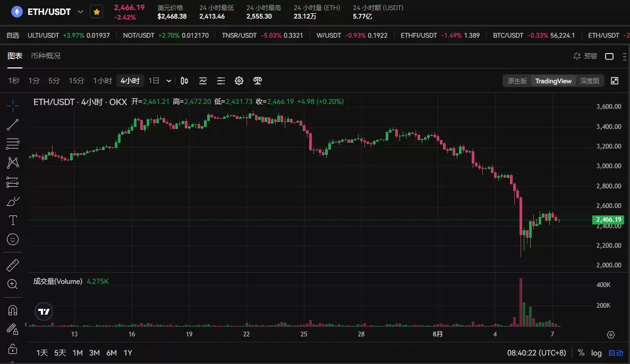This screenshot has width=630, height=364.
Task: Set chart range to 3M
Action: point(95,353)
